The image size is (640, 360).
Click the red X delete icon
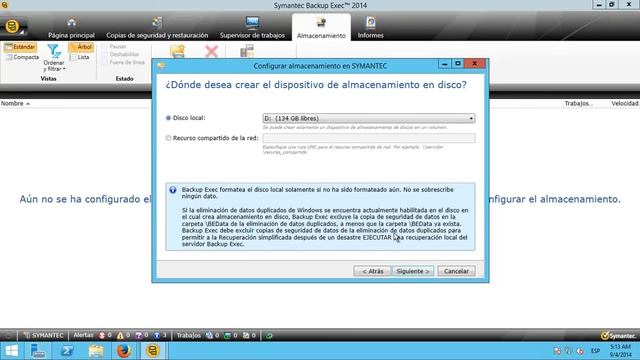pyautogui.click(x=211, y=51)
